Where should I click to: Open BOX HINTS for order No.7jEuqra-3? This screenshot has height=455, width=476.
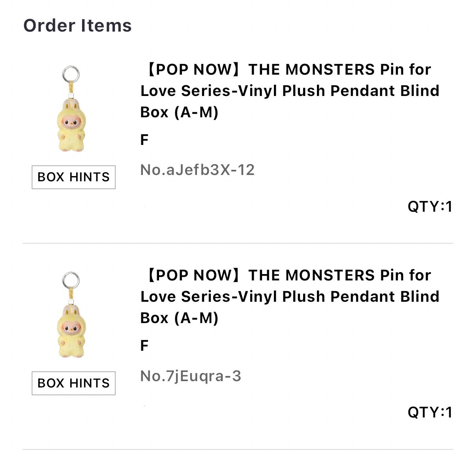pos(73,383)
